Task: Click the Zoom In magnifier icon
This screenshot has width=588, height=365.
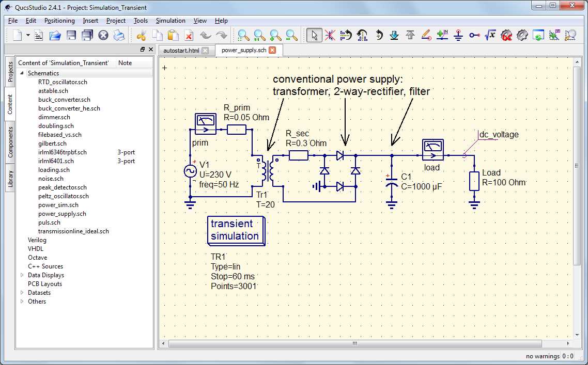Action: [x=275, y=36]
